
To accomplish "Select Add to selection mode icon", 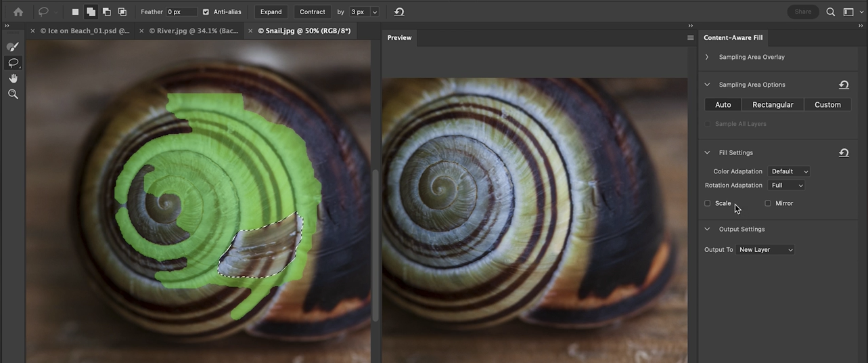I will [x=91, y=12].
